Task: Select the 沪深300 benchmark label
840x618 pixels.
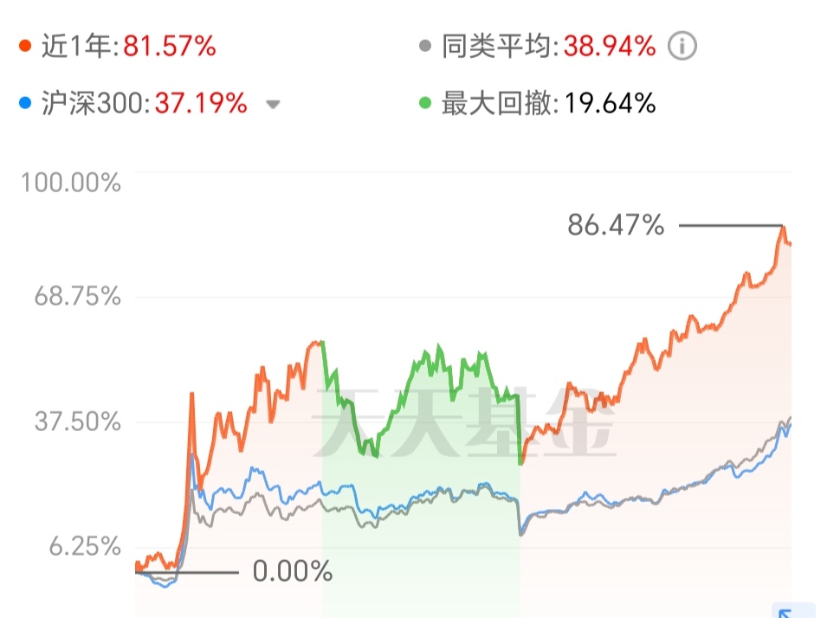Action: tap(94, 103)
